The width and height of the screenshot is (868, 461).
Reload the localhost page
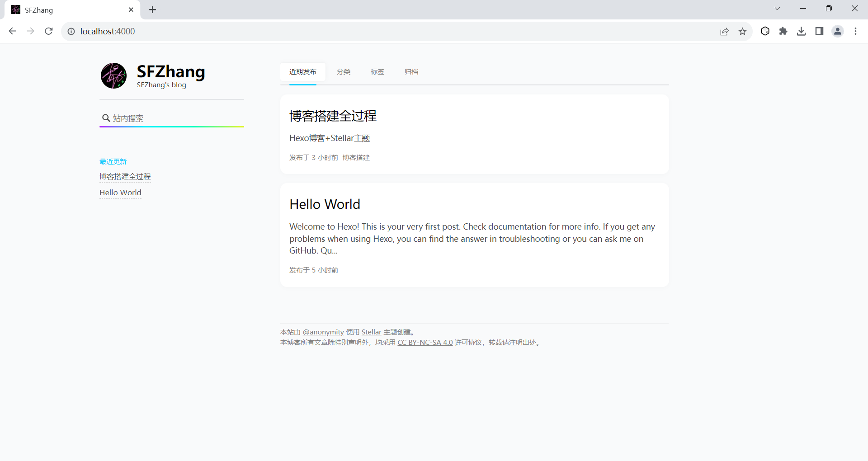[49, 31]
